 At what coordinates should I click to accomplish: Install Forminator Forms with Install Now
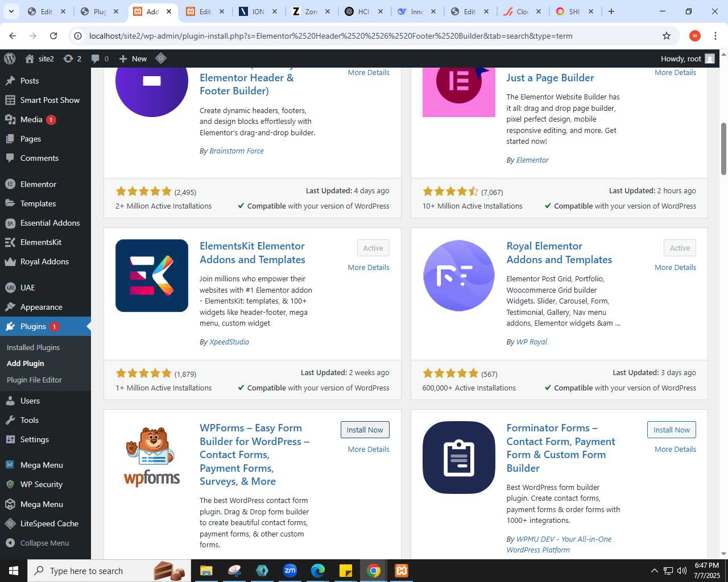point(672,430)
